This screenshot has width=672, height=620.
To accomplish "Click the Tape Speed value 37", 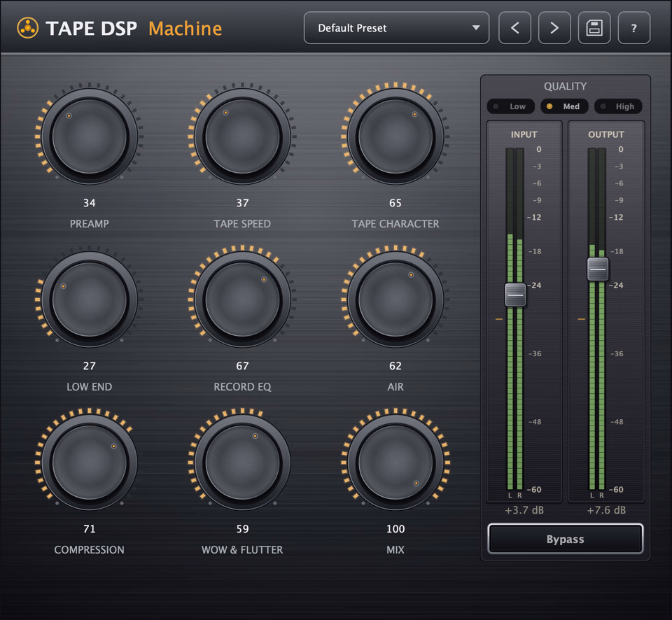I will 243,203.
